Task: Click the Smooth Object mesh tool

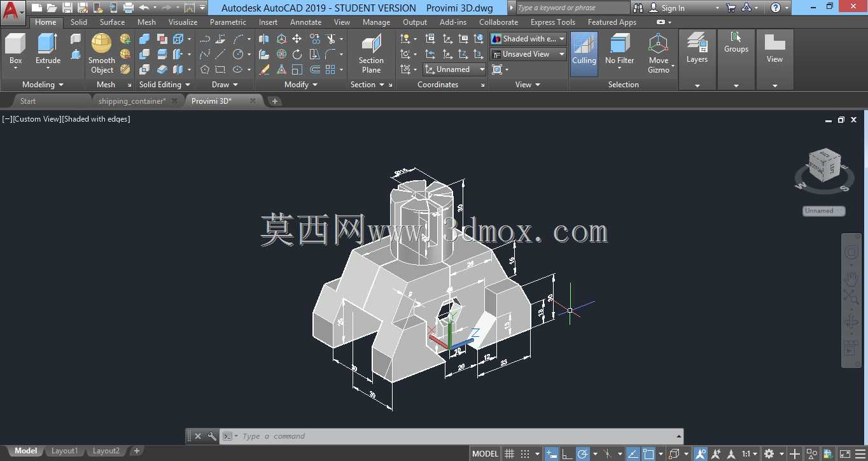Action: [102, 53]
